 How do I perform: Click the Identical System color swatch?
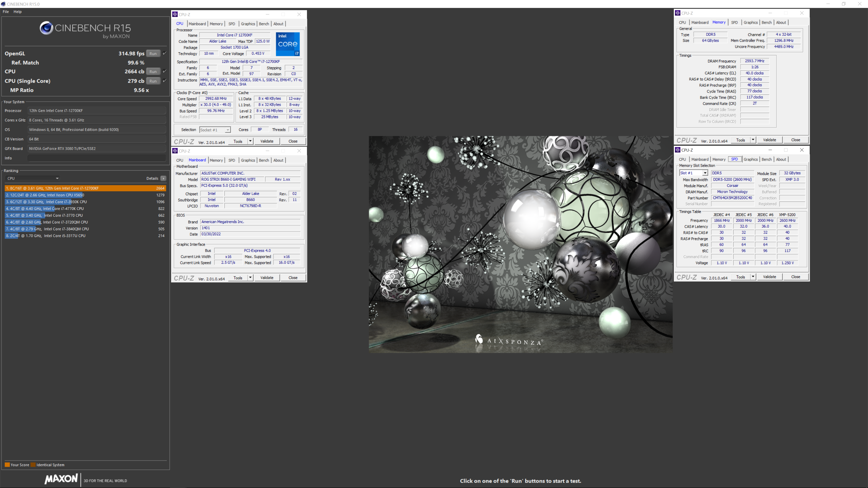coord(33,465)
